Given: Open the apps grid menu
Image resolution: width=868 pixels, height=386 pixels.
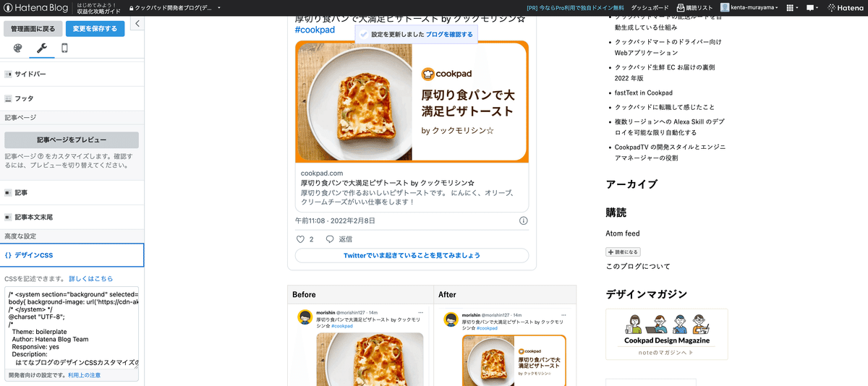Looking at the screenshot, I should tap(791, 8).
